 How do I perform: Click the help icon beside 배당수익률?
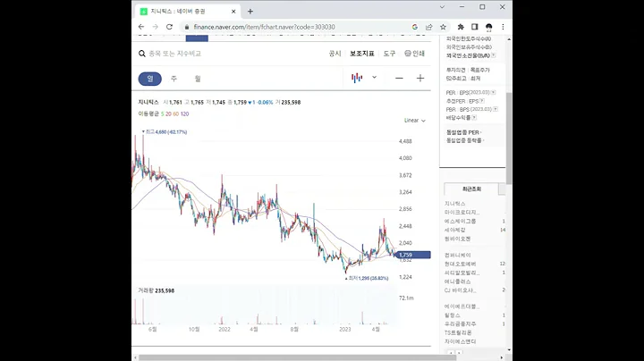pyautogui.click(x=474, y=118)
